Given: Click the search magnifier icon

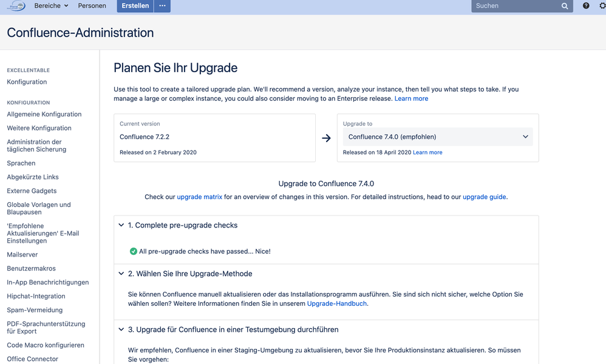Looking at the screenshot, I should (565, 6).
